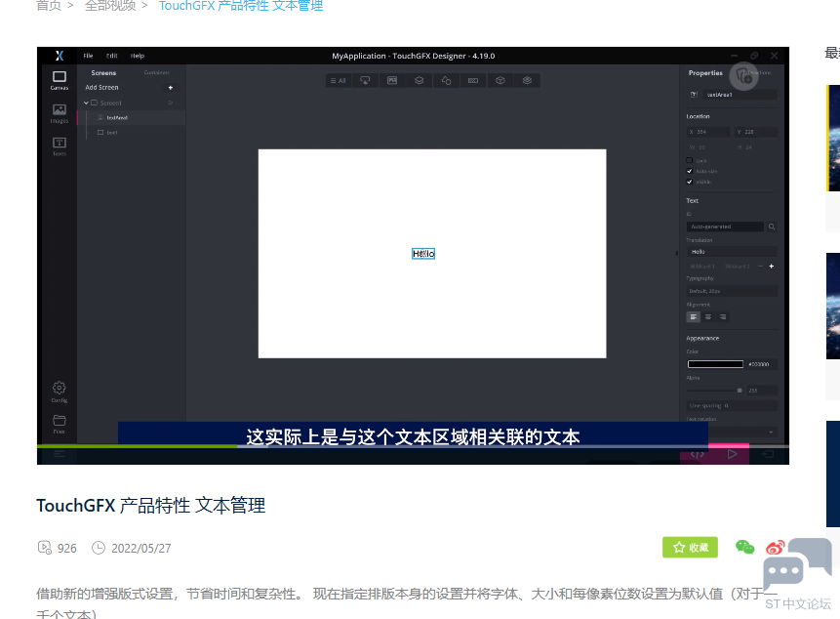Open the last stacked-layers widget category icon
This screenshot has width=840, height=619.
[x=527, y=80]
